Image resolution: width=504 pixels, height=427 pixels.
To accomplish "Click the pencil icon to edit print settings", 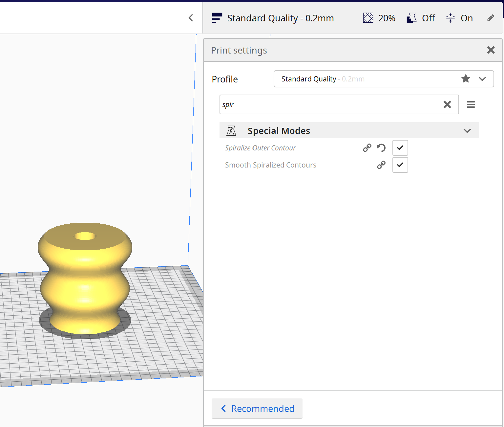I will (491, 18).
